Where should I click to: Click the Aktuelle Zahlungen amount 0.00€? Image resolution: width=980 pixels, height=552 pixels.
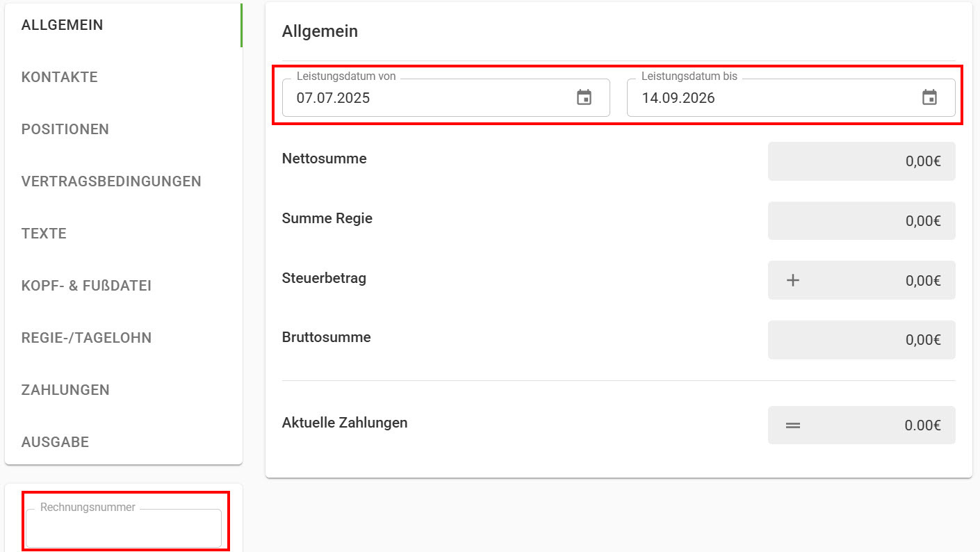click(x=923, y=425)
